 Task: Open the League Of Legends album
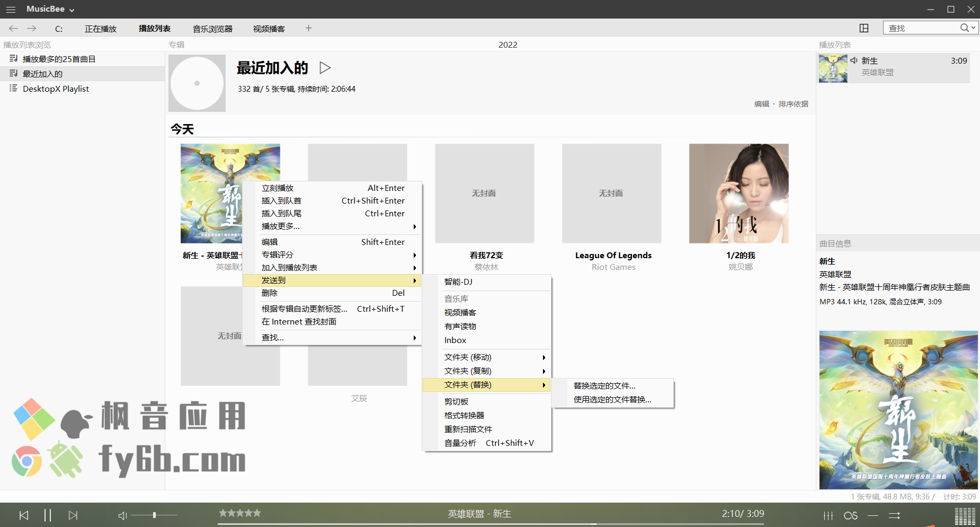click(x=612, y=194)
